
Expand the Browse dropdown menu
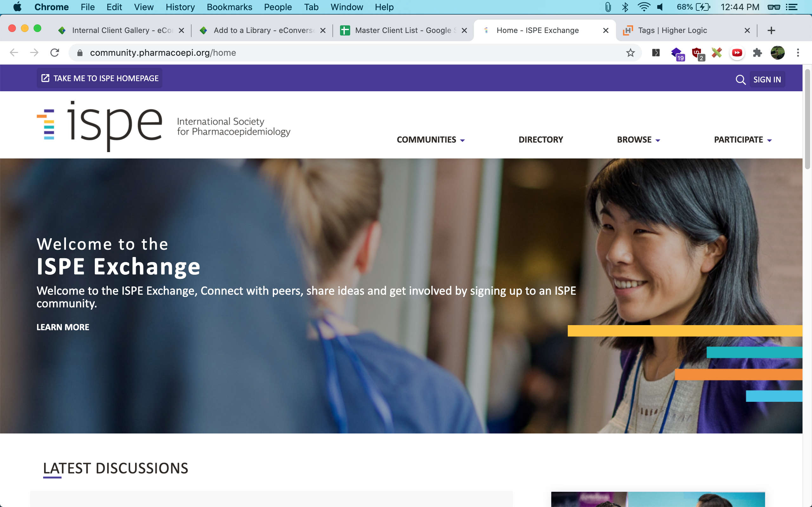pos(638,140)
